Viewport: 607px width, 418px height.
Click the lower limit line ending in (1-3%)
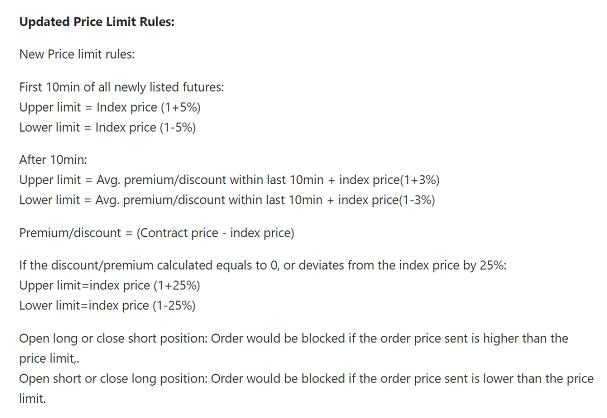point(228,199)
